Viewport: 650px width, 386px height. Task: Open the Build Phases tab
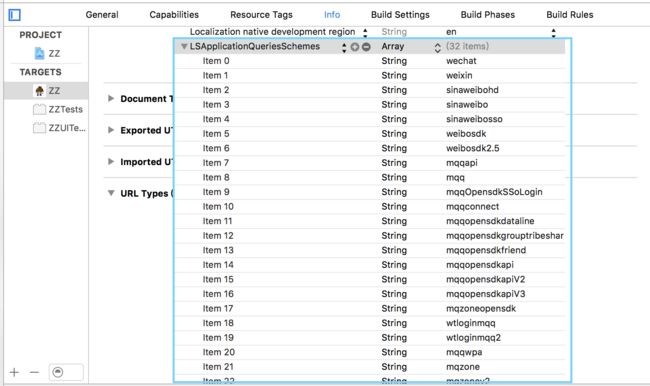click(x=488, y=15)
